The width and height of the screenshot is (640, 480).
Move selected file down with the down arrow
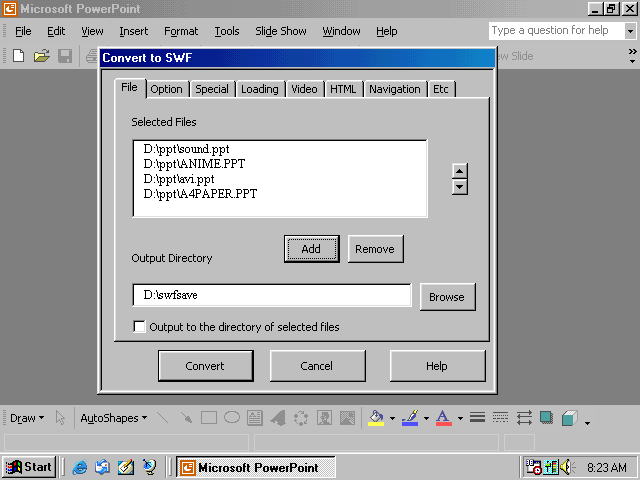click(460, 187)
